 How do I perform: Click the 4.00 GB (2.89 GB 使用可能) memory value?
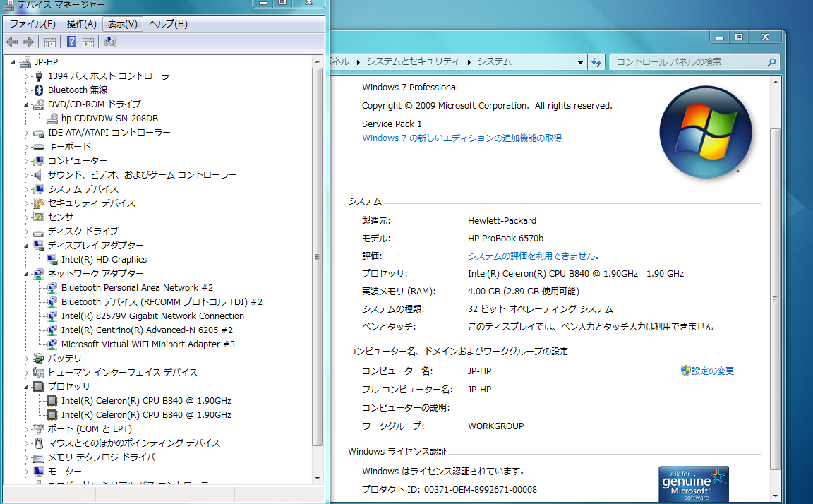click(x=523, y=292)
